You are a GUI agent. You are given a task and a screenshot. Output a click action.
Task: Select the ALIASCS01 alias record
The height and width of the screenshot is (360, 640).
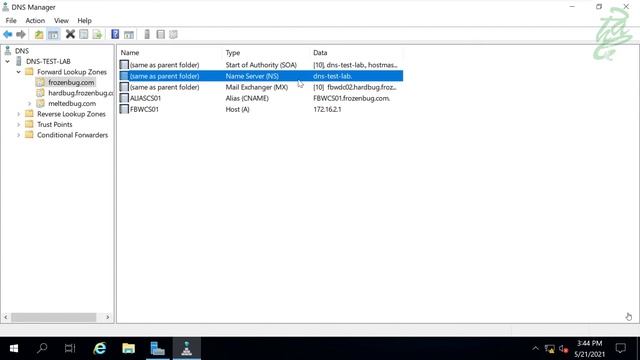point(261,98)
